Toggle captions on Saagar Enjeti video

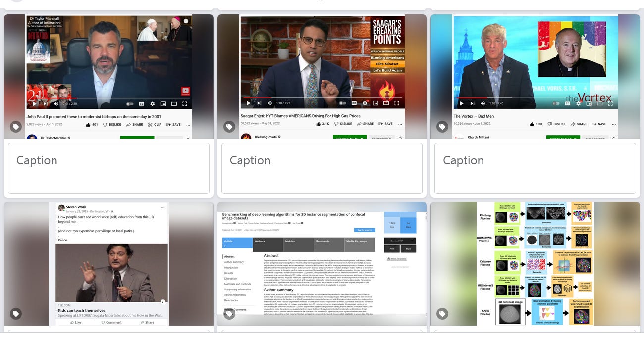pos(354,103)
